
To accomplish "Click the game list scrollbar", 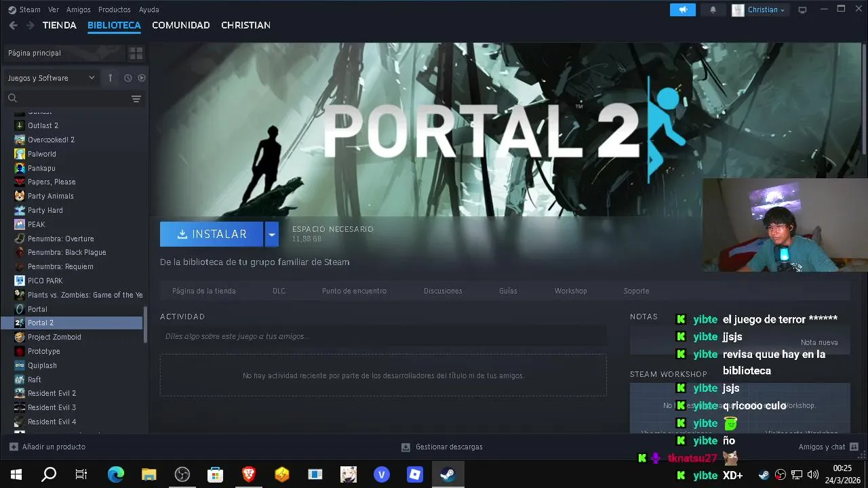I will click(145, 324).
